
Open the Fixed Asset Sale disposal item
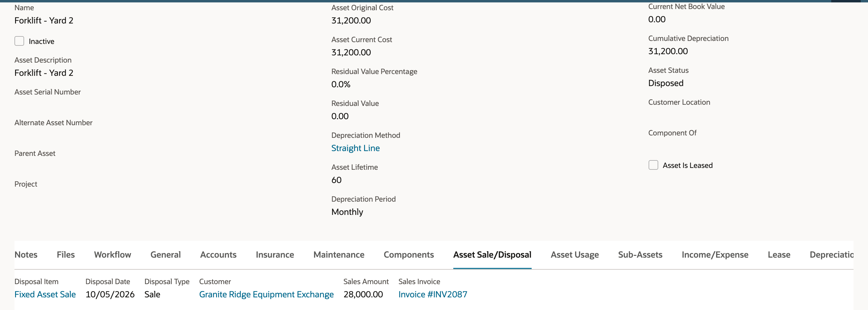tap(45, 294)
